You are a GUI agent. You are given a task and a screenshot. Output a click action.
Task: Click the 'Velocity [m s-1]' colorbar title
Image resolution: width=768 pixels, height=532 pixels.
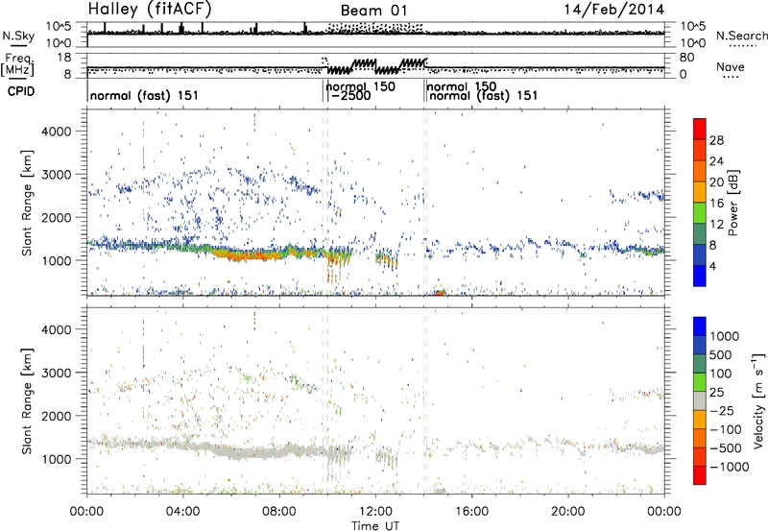(758, 400)
